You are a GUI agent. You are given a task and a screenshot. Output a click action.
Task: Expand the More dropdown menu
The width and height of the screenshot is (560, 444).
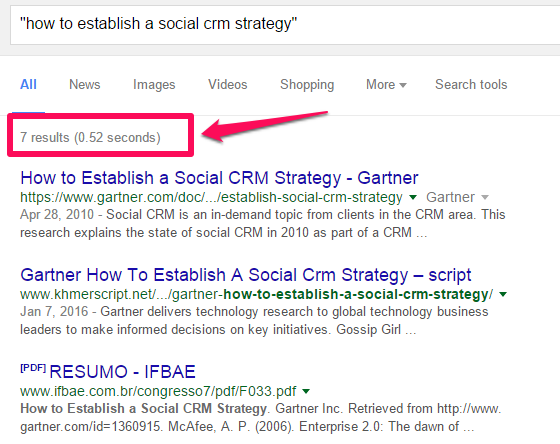coord(386,85)
